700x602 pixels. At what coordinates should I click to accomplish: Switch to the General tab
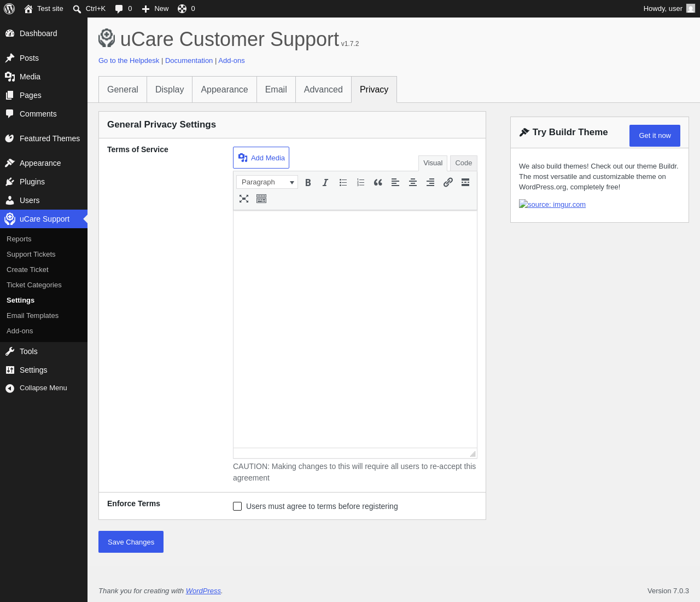point(122,89)
